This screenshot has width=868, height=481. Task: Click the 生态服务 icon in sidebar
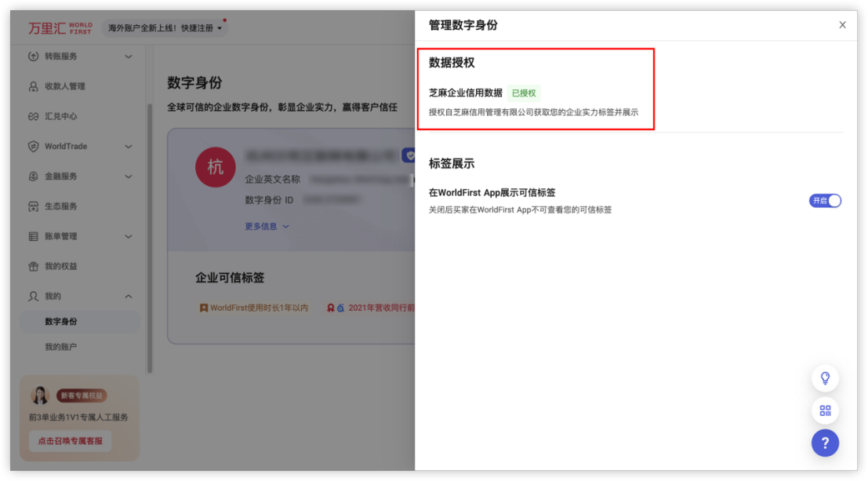tap(33, 206)
